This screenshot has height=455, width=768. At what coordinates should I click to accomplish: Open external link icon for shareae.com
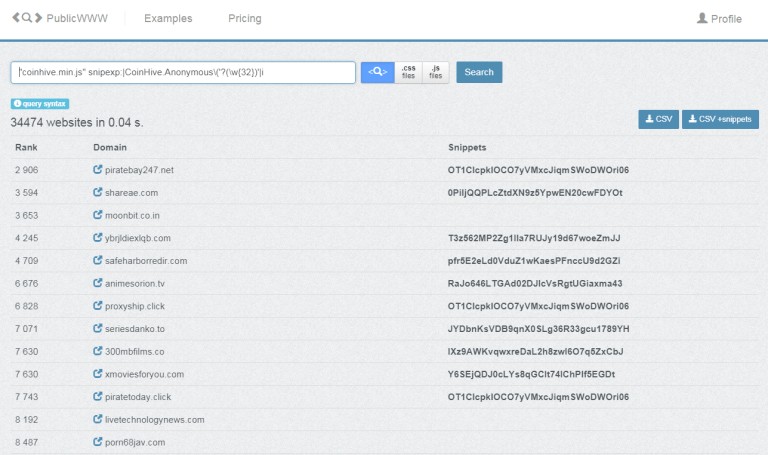coord(97,192)
